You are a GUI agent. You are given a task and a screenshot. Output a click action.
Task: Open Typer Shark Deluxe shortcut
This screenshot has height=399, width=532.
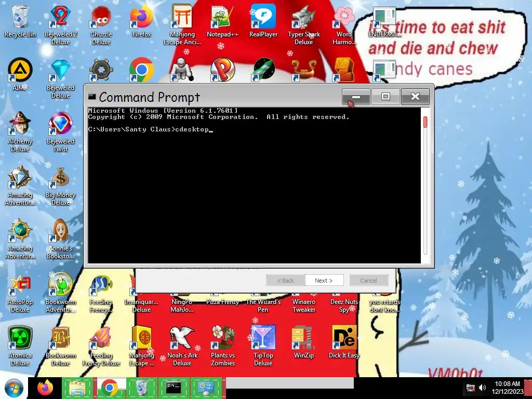coord(303,25)
